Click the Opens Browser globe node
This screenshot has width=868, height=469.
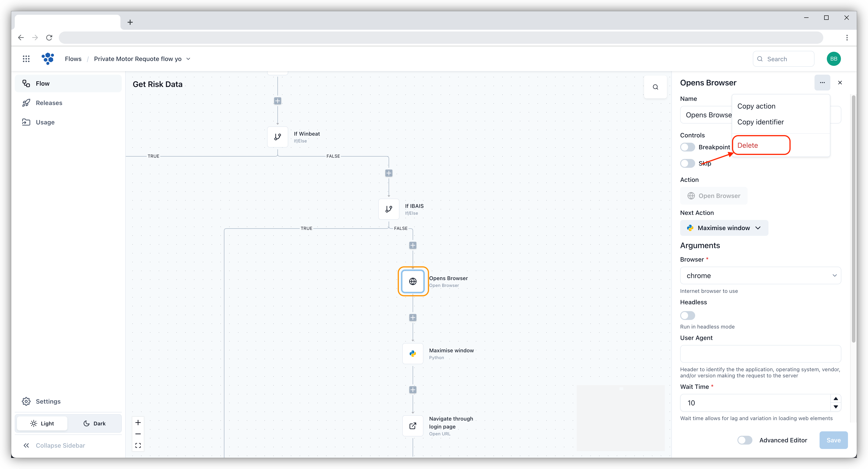pos(413,281)
